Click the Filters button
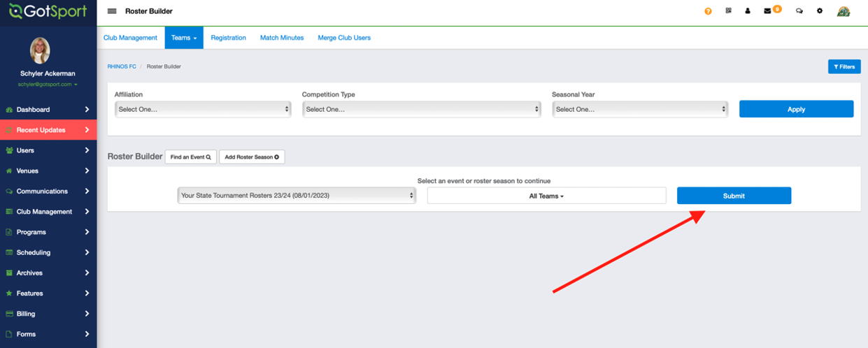The width and height of the screenshot is (868, 348). (844, 66)
